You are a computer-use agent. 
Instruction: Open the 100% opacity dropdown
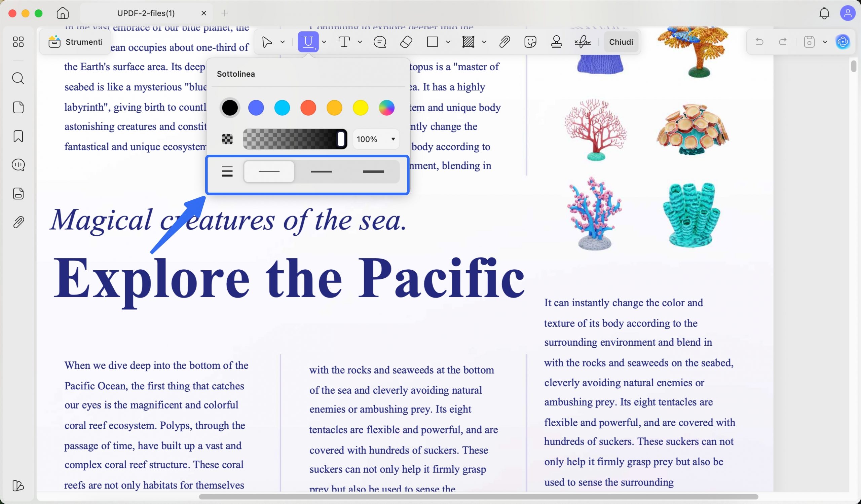click(376, 139)
